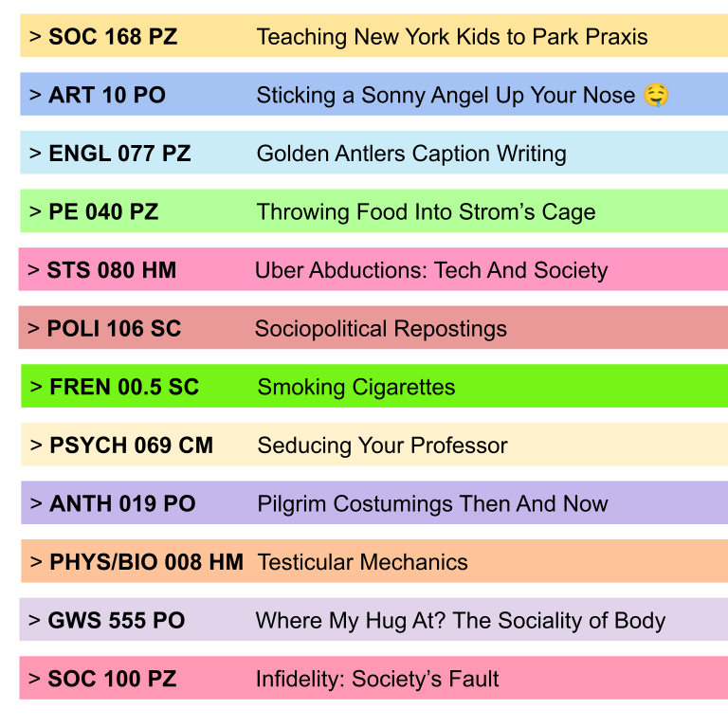
Task: Click the drooling emoji icon
Action: tap(655, 96)
